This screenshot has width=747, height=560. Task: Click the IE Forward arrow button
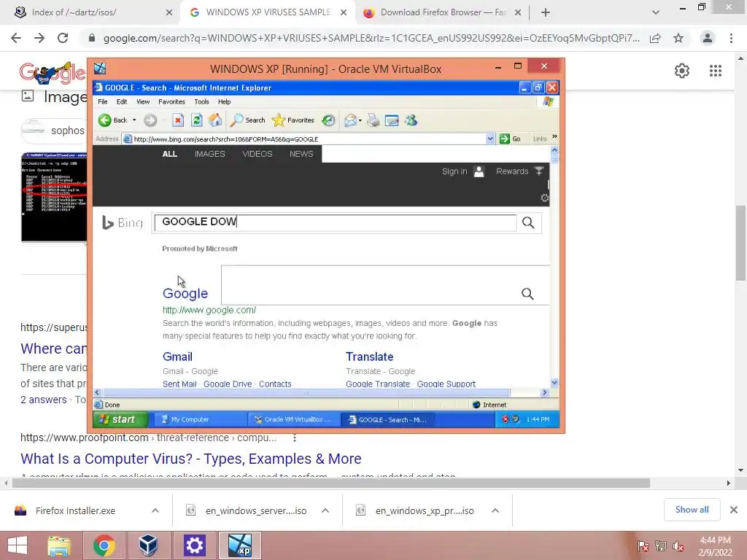pyautogui.click(x=150, y=120)
